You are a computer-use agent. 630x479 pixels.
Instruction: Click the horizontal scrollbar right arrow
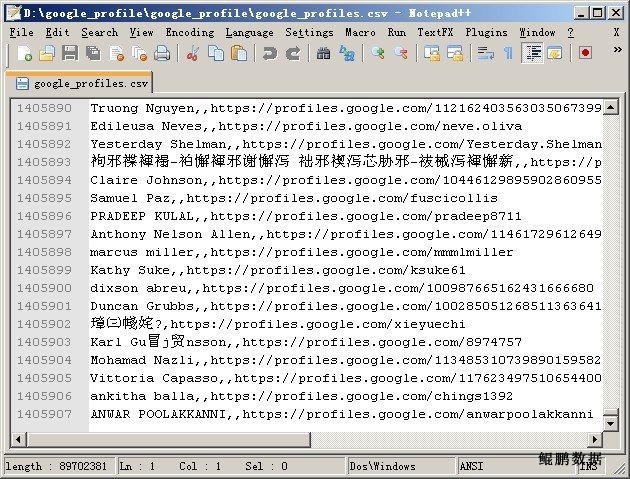click(595, 439)
